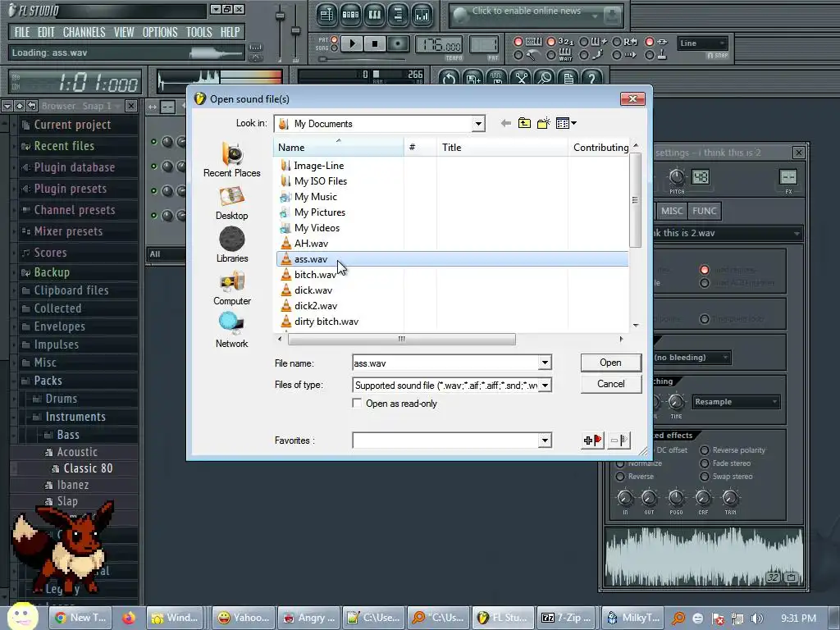Open the View Menu icon in dialog
Viewport: 840px width, 630px height.
pos(566,124)
